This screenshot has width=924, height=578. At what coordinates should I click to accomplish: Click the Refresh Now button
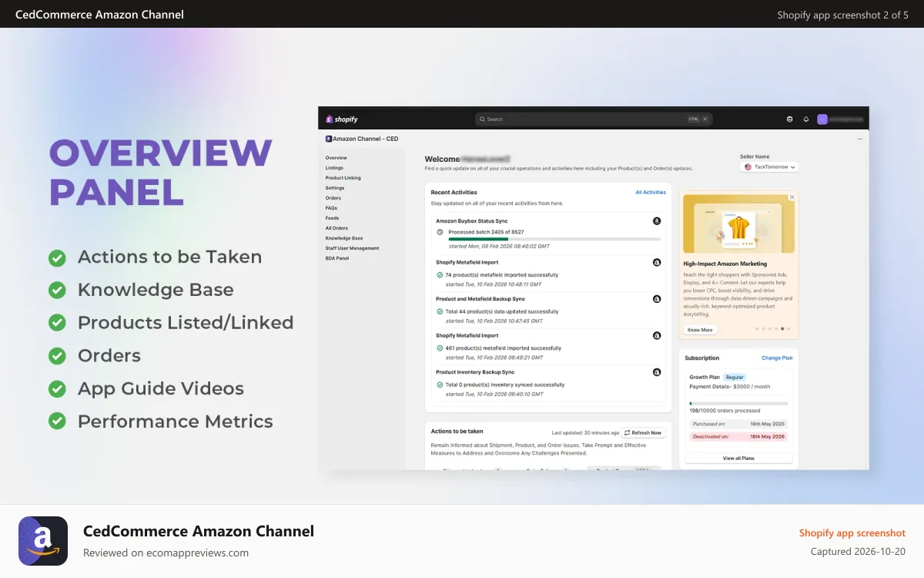pyautogui.click(x=644, y=433)
